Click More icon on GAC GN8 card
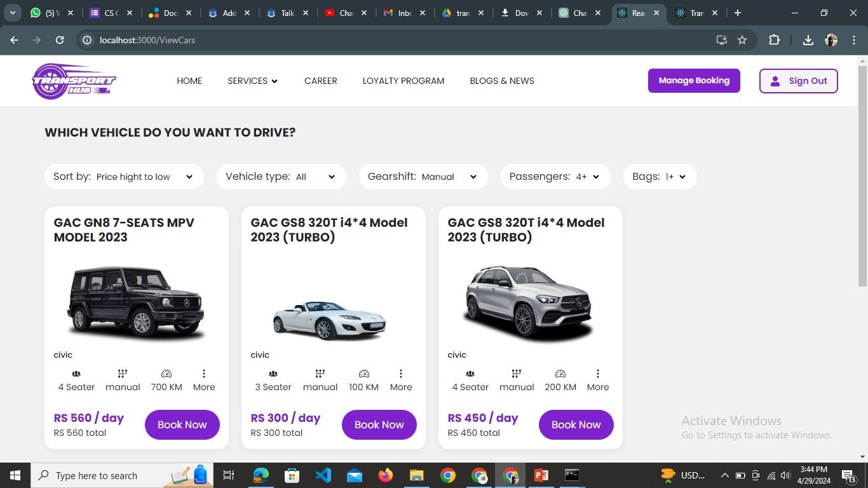 204,374
